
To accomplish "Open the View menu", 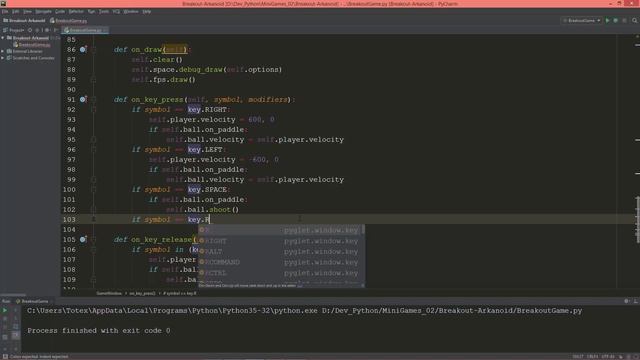I will [27, 11].
